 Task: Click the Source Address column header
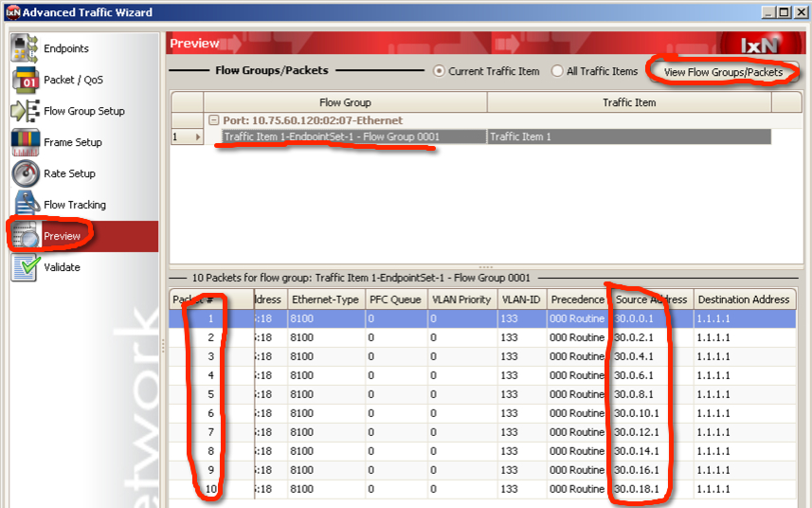(x=652, y=299)
